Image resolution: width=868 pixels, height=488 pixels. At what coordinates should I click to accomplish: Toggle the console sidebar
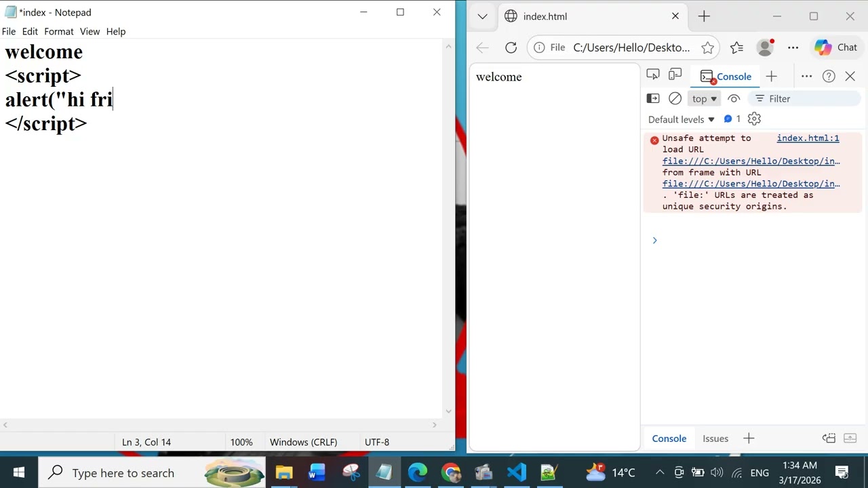pyautogui.click(x=653, y=99)
